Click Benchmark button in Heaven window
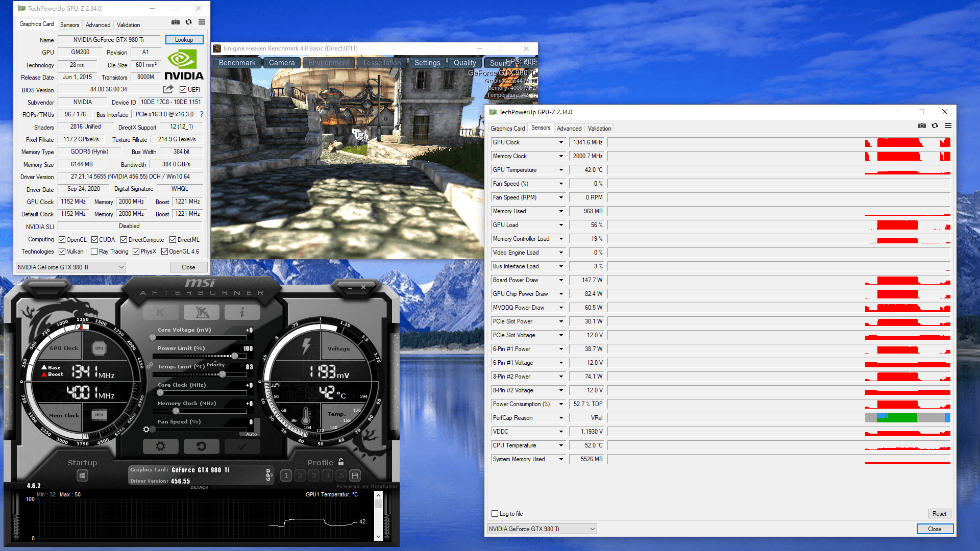This screenshot has height=551, width=980. tap(237, 63)
